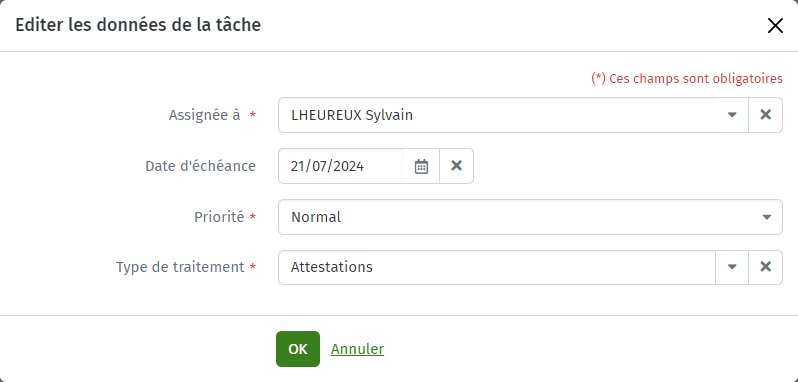Click the Ces champs sont obligatoires notice

[687, 79]
